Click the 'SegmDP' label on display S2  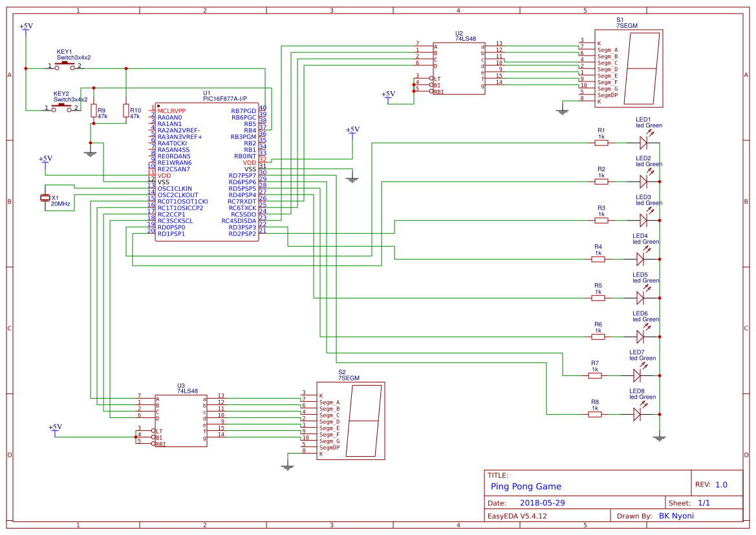tap(330, 447)
